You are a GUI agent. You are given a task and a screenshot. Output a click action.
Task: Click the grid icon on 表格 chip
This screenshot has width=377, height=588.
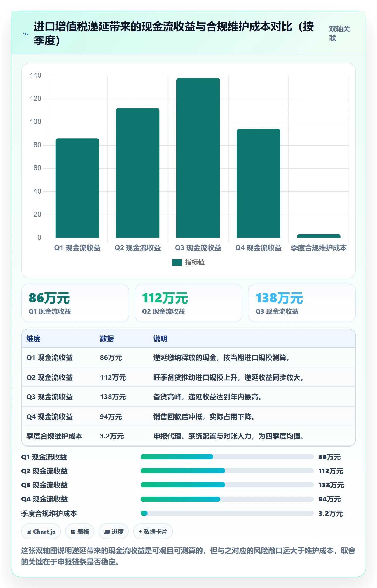point(73,532)
